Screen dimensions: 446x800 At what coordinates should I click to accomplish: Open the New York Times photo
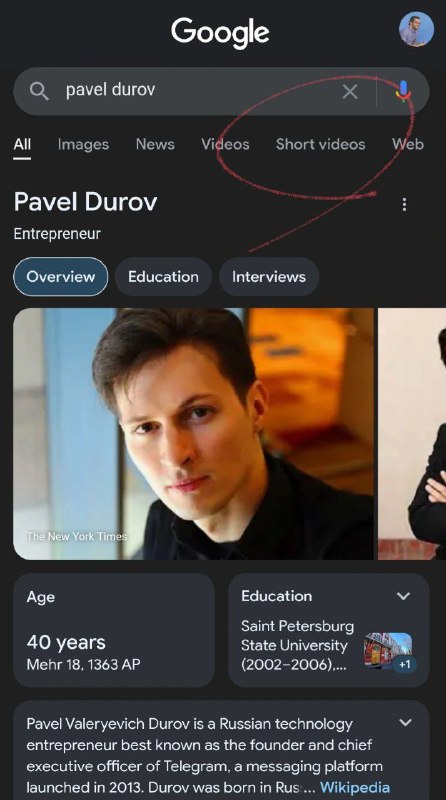(x=193, y=434)
